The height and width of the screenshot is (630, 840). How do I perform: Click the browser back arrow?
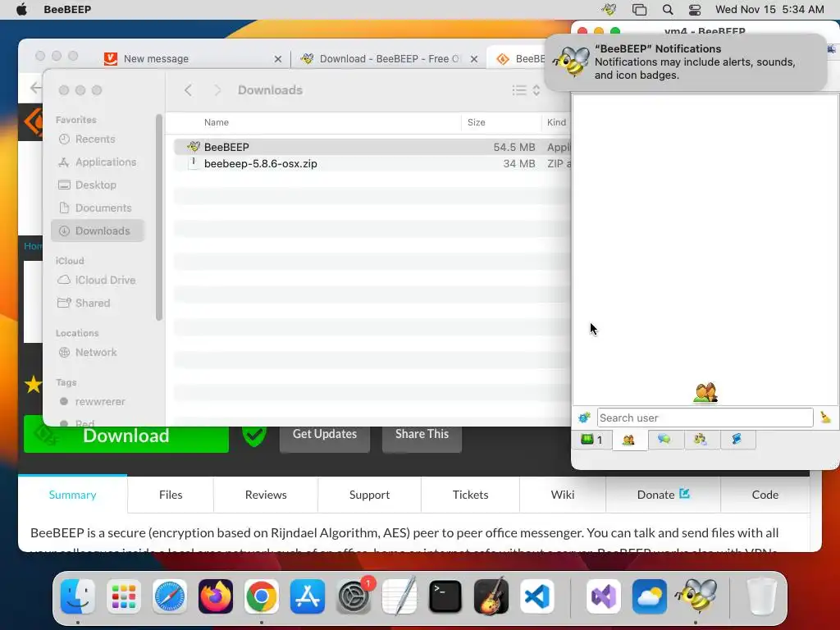[x=35, y=87]
